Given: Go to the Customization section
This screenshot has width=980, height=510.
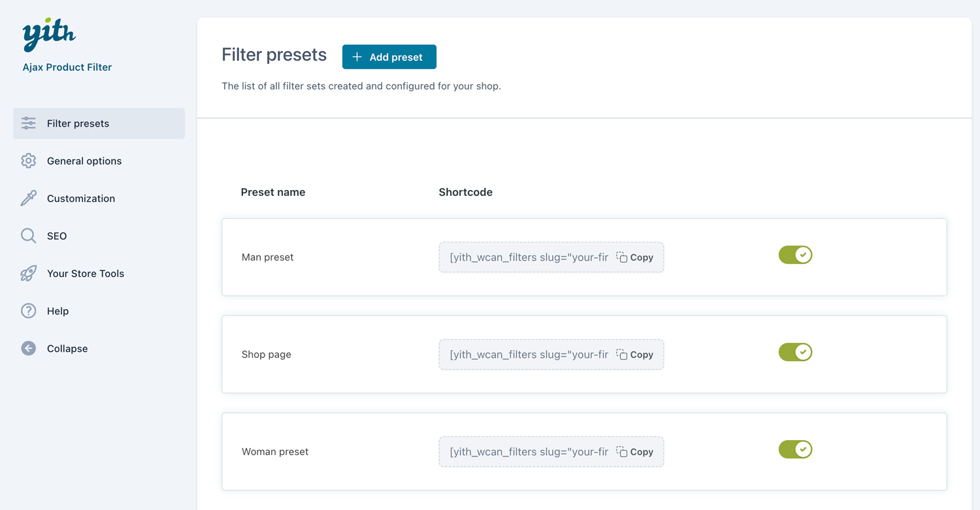Looking at the screenshot, I should pos(81,199).
